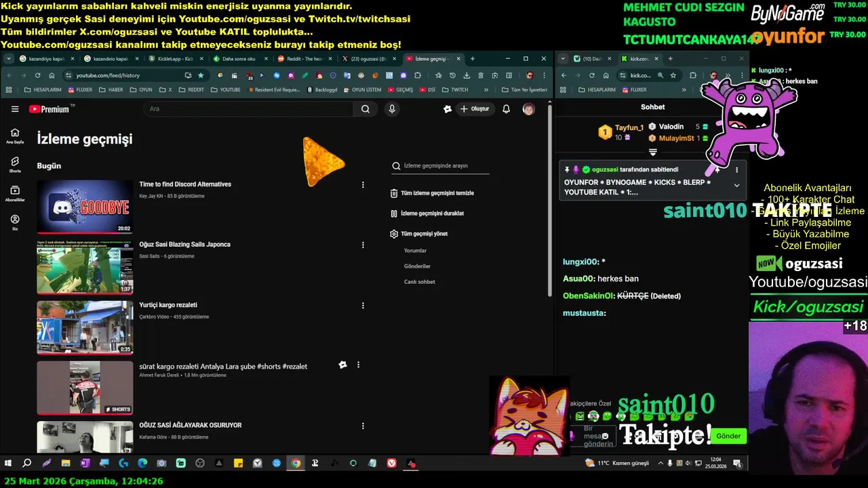Open YouTube account avatar menu

(x=528, y=109)
